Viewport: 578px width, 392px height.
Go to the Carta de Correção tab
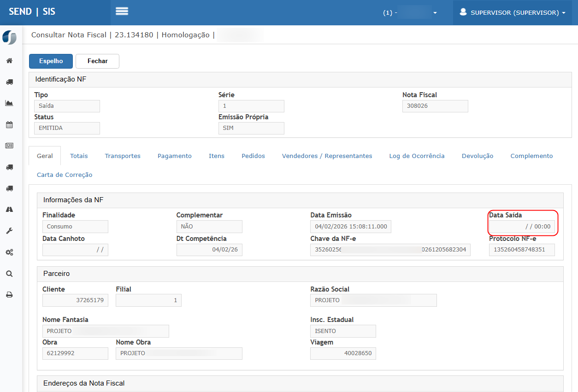(65, 175)
